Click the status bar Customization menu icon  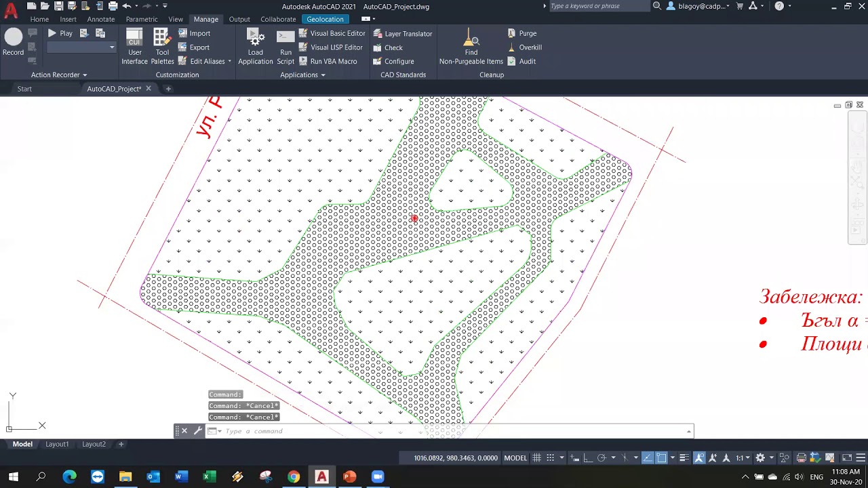pyautogui.click(x=859, y=458)
